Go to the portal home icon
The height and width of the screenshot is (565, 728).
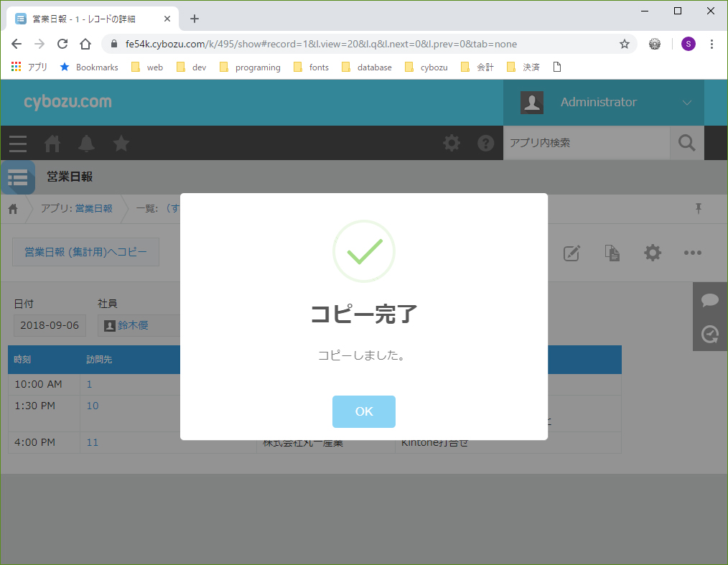52,144
